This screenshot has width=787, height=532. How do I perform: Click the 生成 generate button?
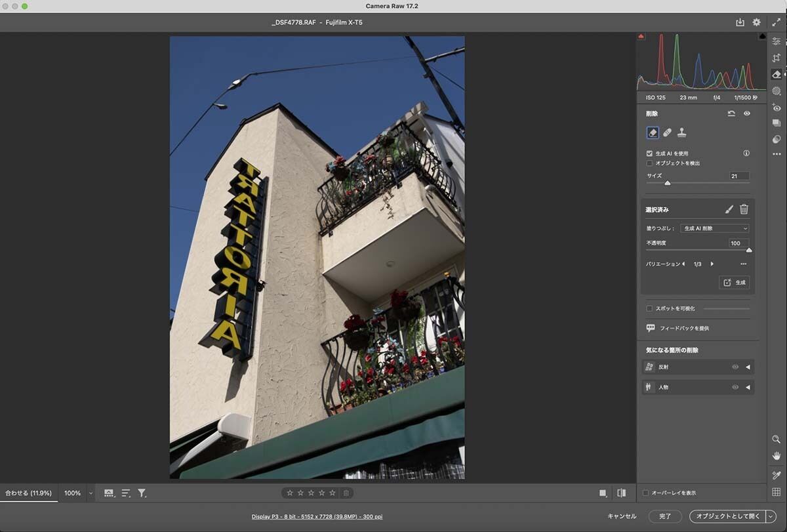tap(735, 282)
